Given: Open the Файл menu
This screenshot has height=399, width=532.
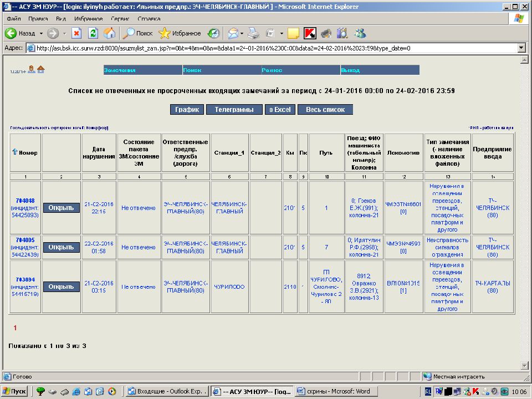Looking at the screenshot, I should (13, 19).
